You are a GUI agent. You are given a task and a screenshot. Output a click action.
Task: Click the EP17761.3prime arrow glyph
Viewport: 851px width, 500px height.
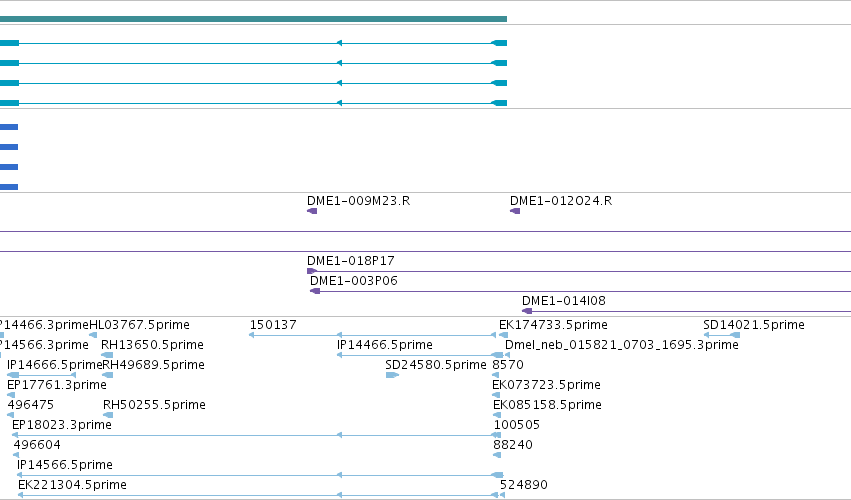[11, 395]
